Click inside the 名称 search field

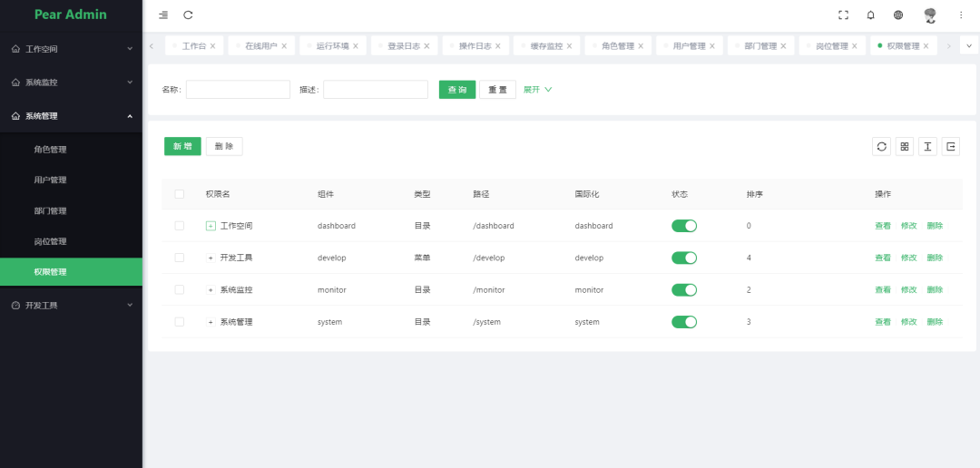pos(238,90)
